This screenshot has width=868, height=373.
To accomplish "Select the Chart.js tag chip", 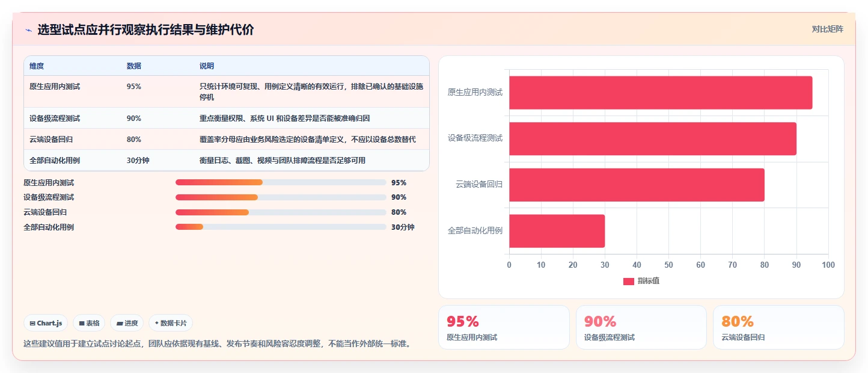I will pos(46,323).
